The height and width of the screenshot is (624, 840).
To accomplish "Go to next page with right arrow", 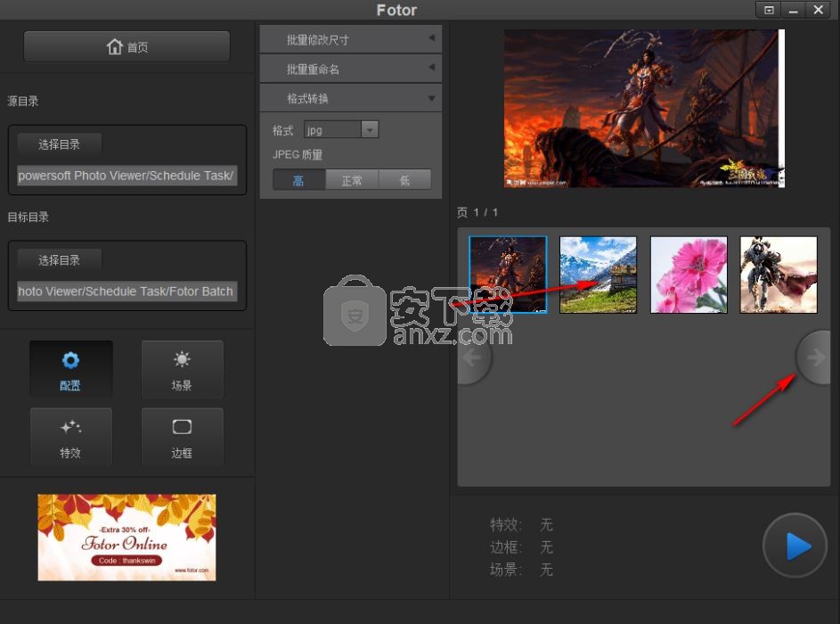I will [x=814, y=357].
